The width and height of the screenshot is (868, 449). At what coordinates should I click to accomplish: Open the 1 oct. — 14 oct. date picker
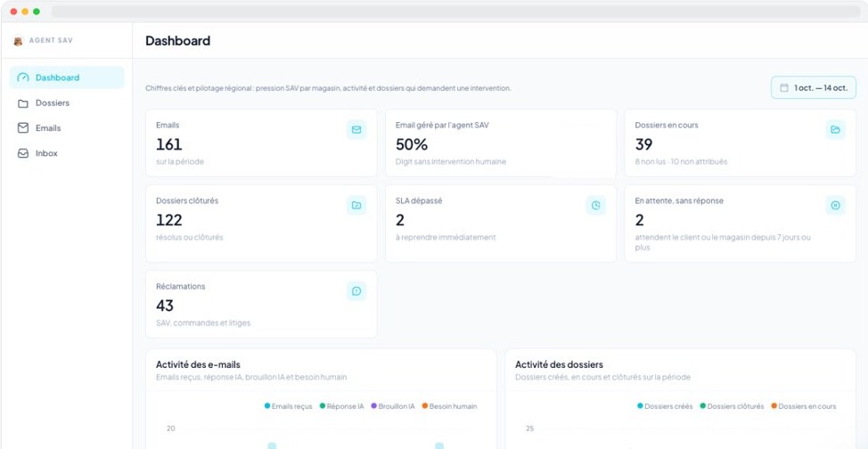814,87
